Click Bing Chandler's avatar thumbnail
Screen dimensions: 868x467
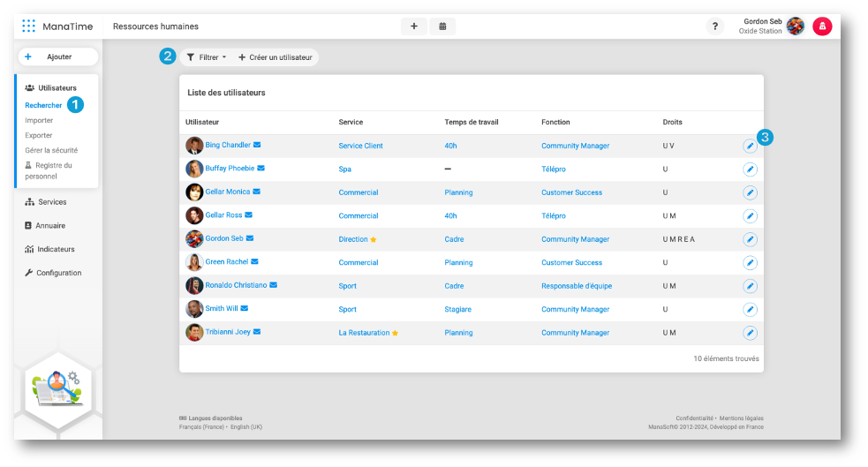click(194, 146)
